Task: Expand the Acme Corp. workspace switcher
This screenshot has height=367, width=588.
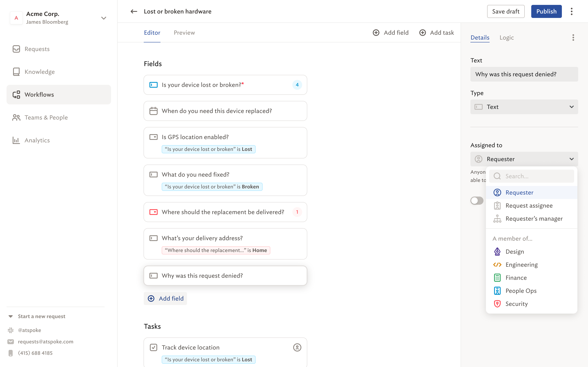Action: tap(104, 18)
